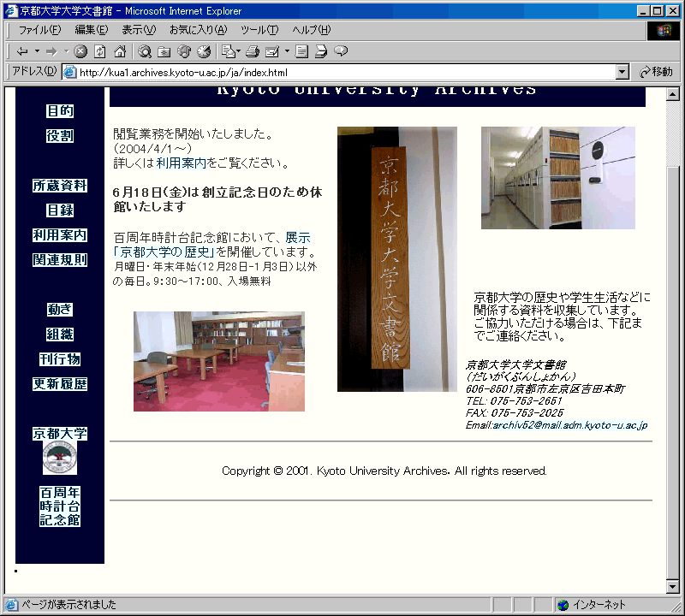Open the Media globe-and-note toolbar icon
This screenshot has width=685, height=616.
[x=184, y=51]
